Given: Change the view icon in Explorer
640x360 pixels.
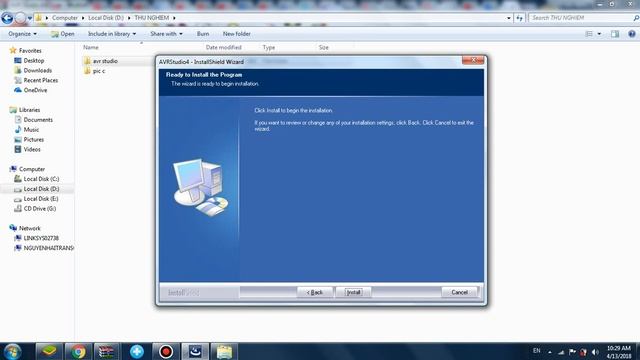Looking at the screenshot, I should point(589,34).
